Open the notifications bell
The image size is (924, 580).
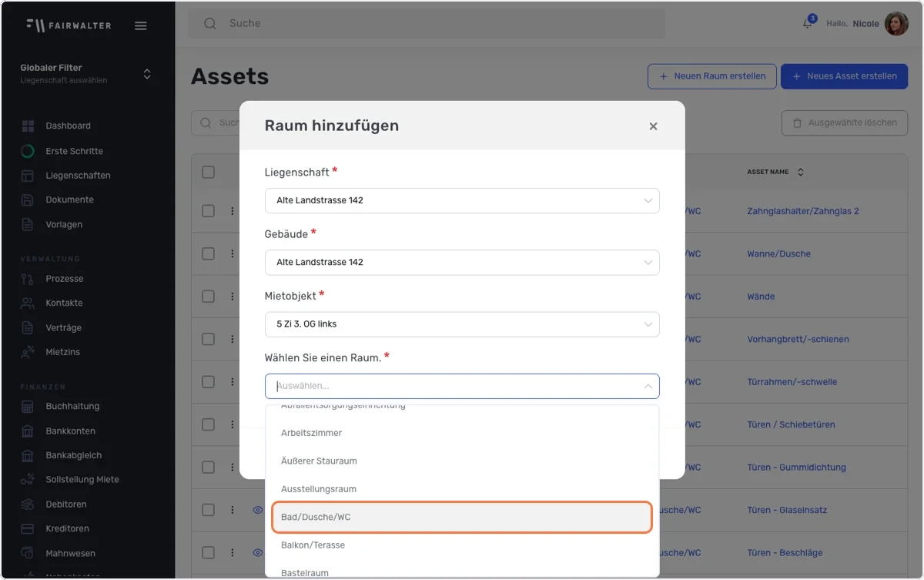pyautogui.click(x=808, y=24)
